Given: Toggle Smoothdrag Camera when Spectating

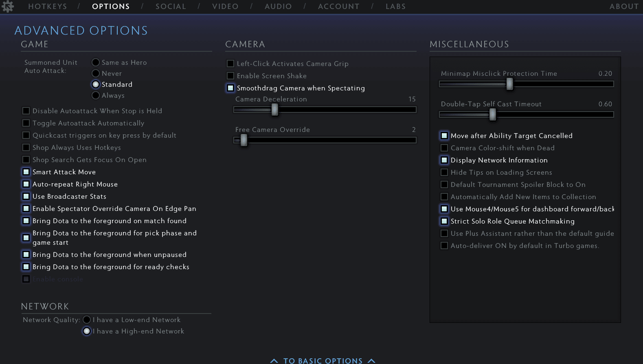Looking at the screenshot, I should (x=230, y=88).
